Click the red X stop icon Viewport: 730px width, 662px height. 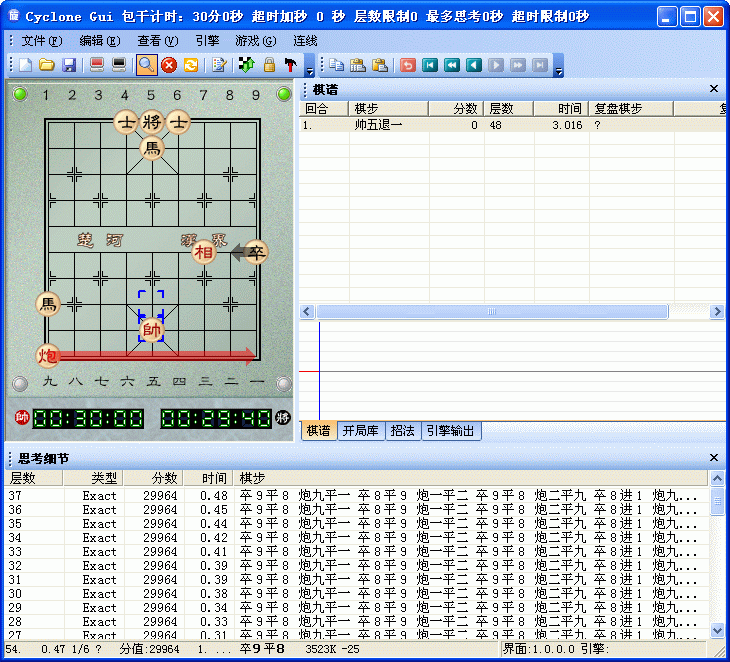169,65
